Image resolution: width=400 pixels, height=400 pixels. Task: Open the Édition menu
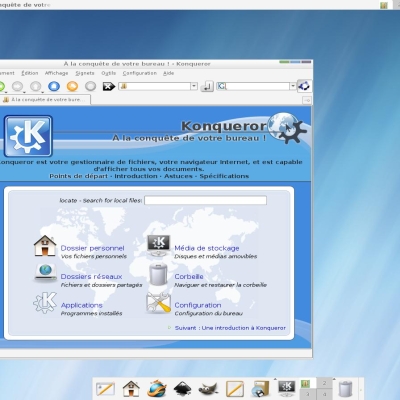pos(30,73)
